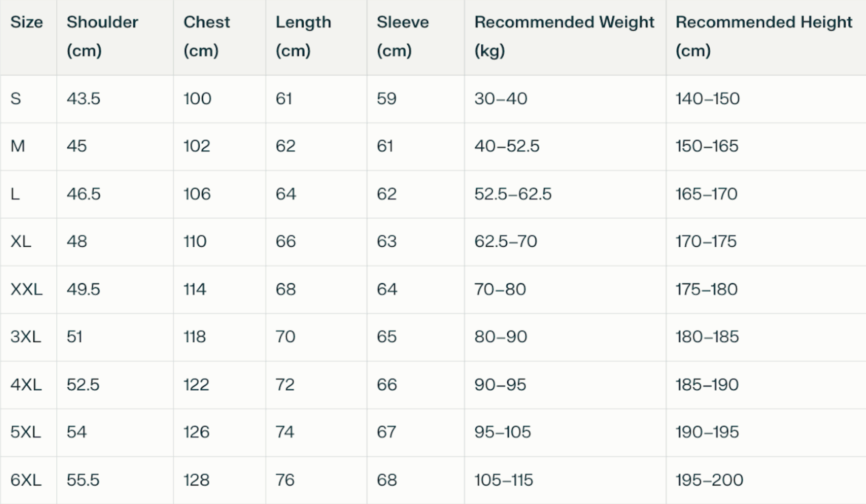
Task: Click the 43.5 shoulder value
Action: point(84,99)
